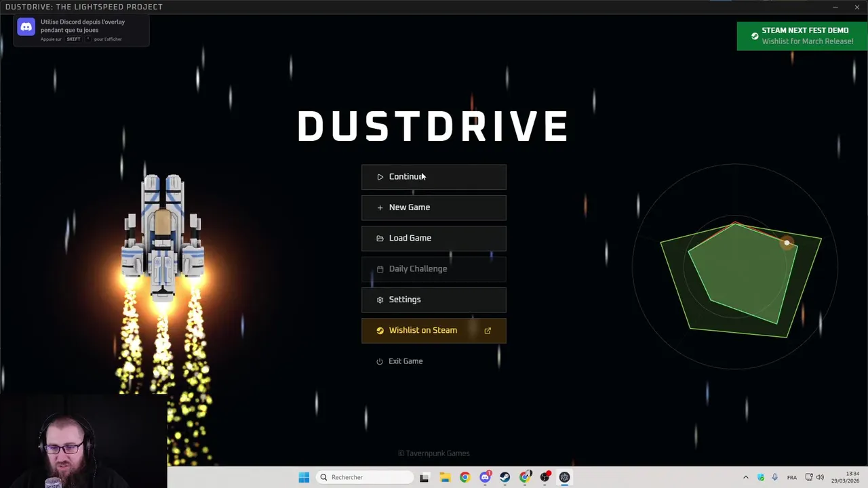Screen dimensions: 868x488
Task: Open the Load Game menu
Action: [434, 238]
